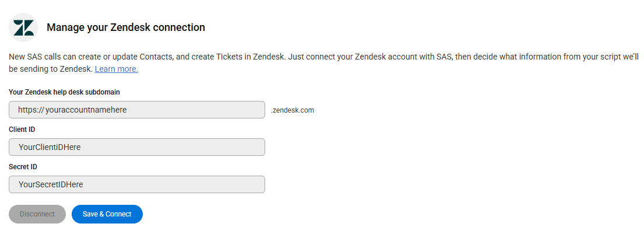Screen dimensions: 644x234
Task: Click the Zendesk logo icon
Action: click(23, 27)
